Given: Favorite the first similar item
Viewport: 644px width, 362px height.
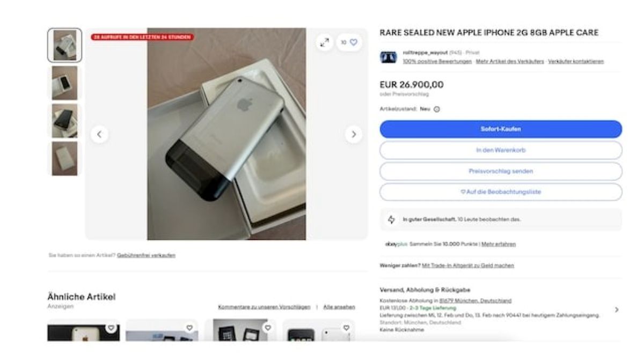Looking at the screenshot, I should click(x=111, y=328).
